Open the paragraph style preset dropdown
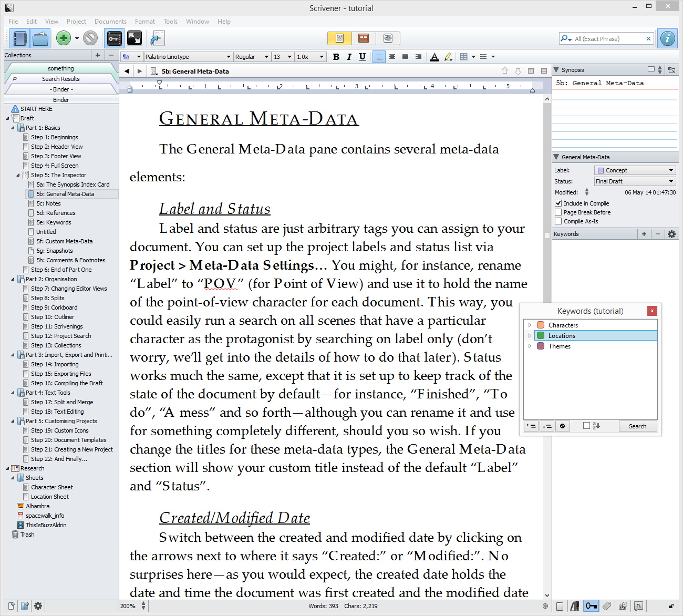 (132, 57)
